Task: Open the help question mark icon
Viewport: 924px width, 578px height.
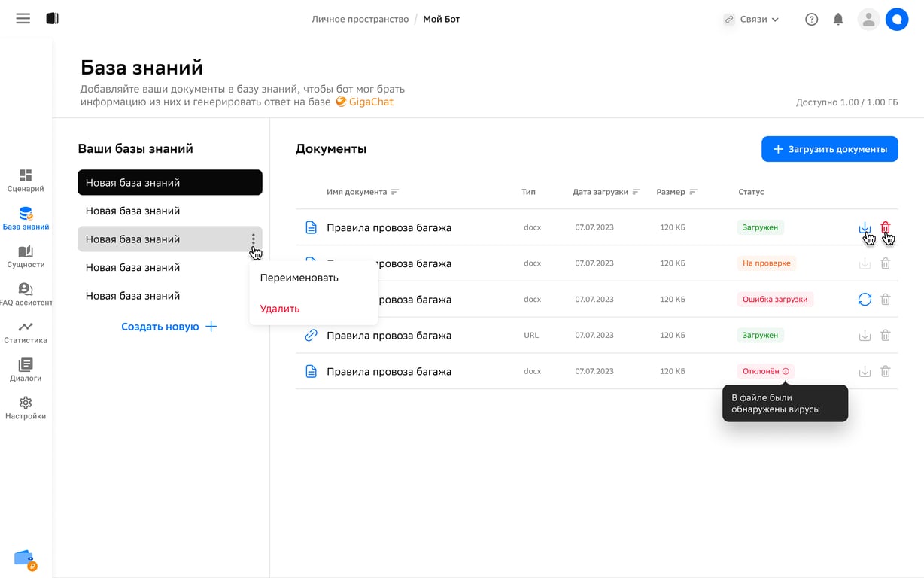Action: coord(811,20)
